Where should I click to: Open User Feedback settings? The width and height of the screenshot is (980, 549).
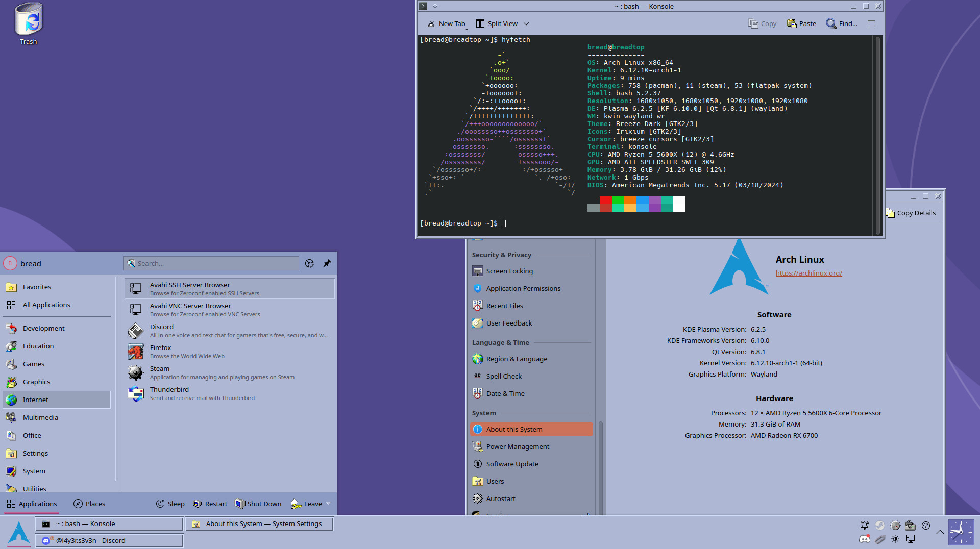[x=531, y=323]
